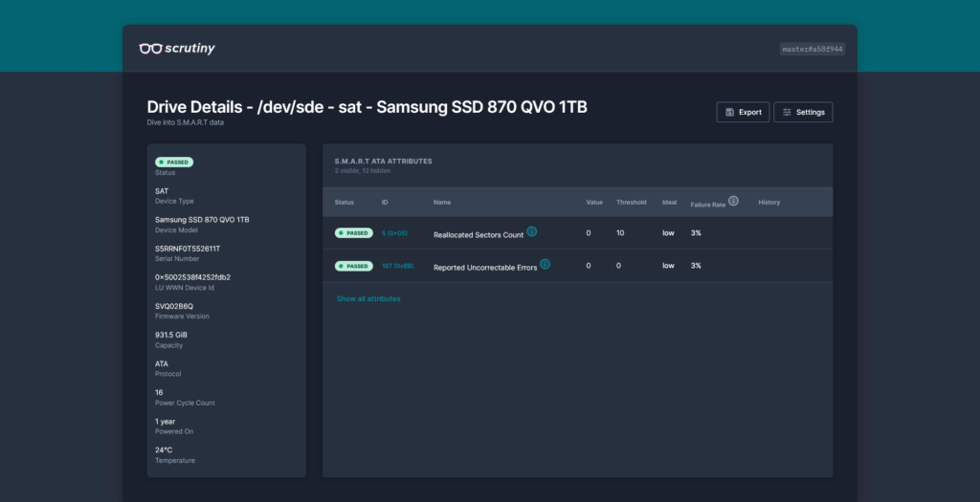Click PASSED badge in Reallocated Sectors row
This screenshot has width=980, height=502.
354,233
